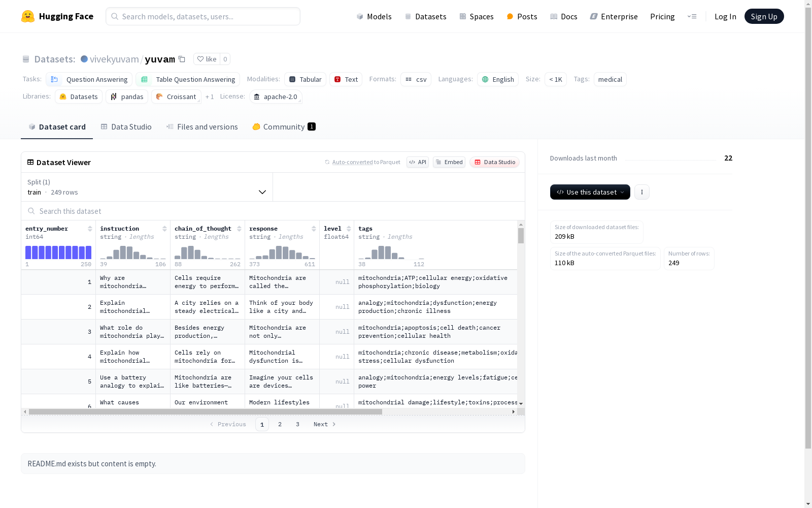
Task: Open the Community tab
Action: pyautogui.click(x=284, y=127)
